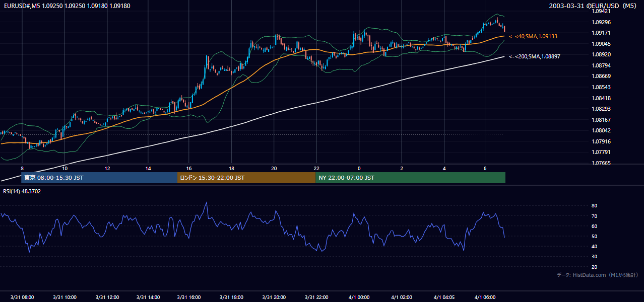Click price axis label 1.09045
The width and height of the screenshot is (644, 302).
click(x=601, y=44)
